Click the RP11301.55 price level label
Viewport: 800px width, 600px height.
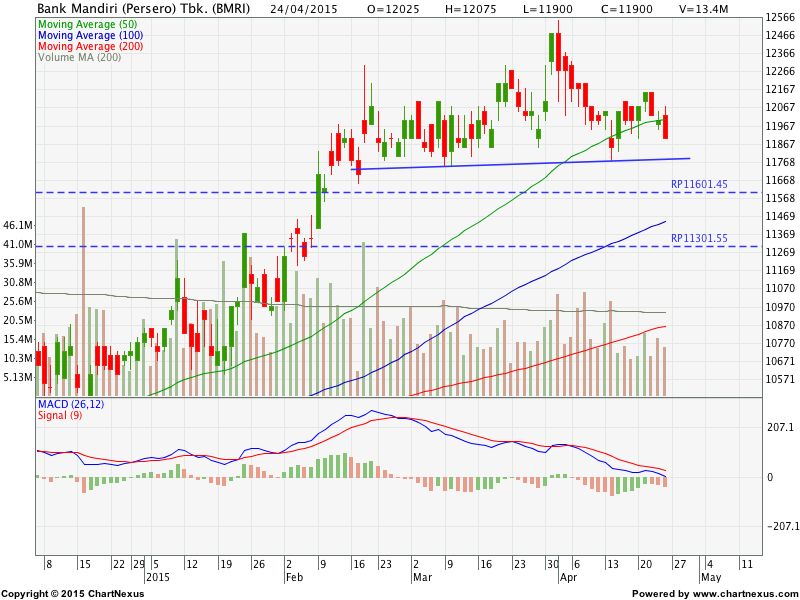tap(699, 238)
